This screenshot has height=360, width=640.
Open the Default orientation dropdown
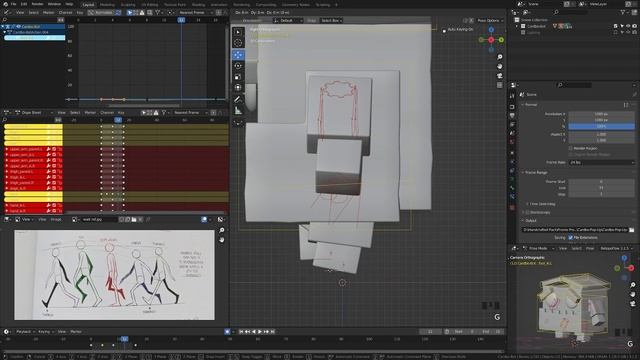(289, 20)
